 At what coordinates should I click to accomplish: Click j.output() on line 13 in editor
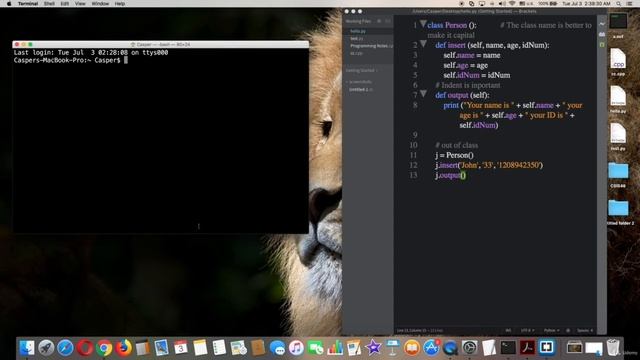click(451, 175)
